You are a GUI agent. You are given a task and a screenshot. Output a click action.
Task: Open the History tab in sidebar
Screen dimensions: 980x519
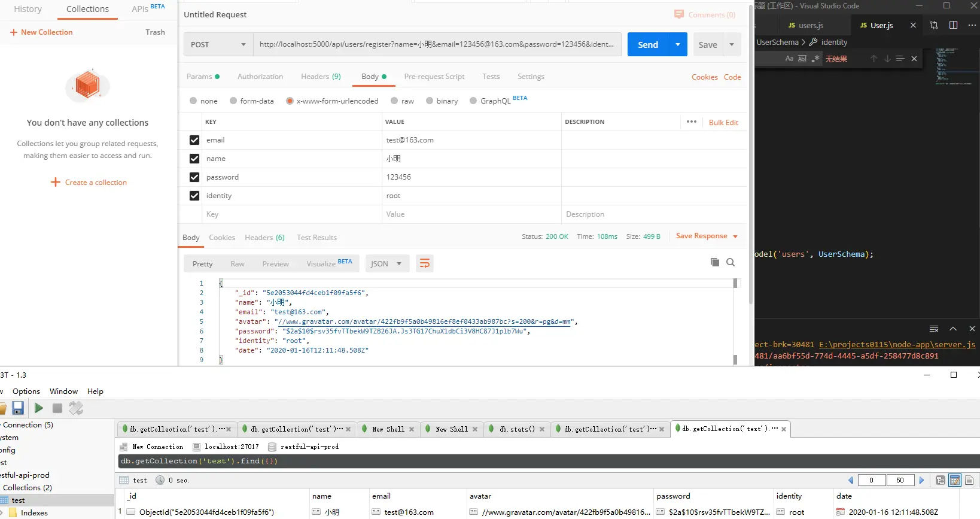28,9
